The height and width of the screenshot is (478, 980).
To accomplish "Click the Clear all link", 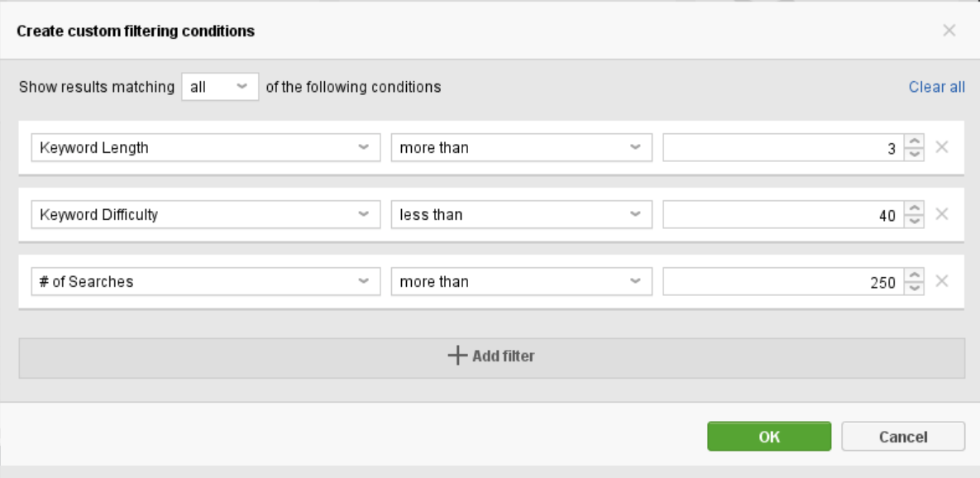I will click(x=936, y=87).
